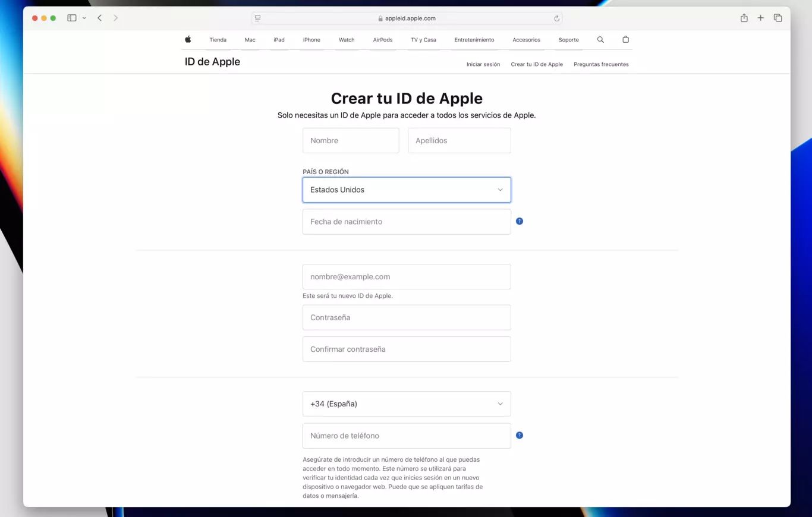812x517 pixels.
Task: Click the PAÍS O REGIÓN label
Action: [326, 172]
